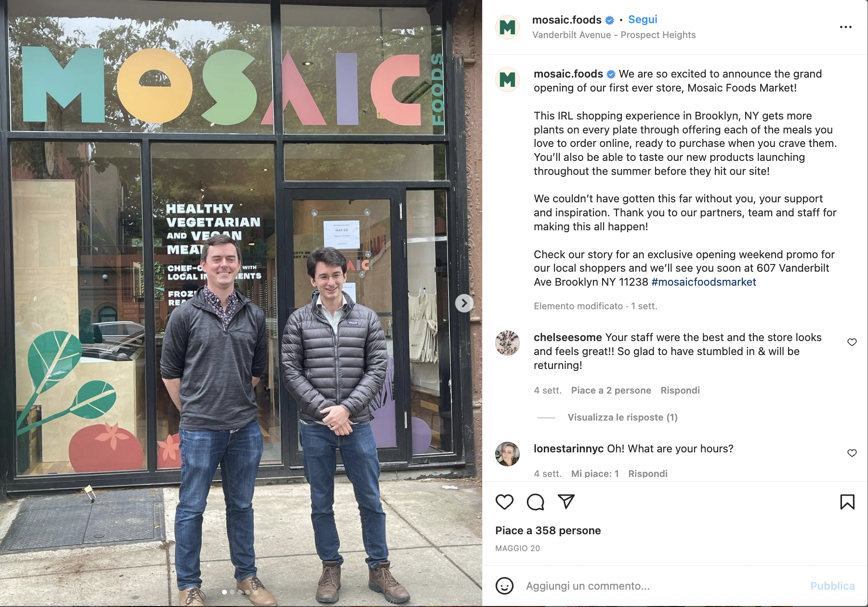This screenshot has height=607, width=868.
Task: Like the post with the heart icon
Action: click(x=504, y=502)
